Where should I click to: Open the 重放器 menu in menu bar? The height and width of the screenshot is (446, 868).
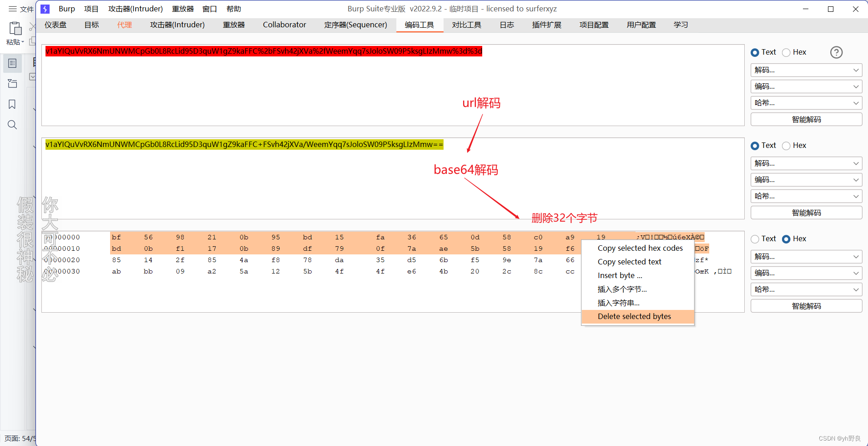183,9
